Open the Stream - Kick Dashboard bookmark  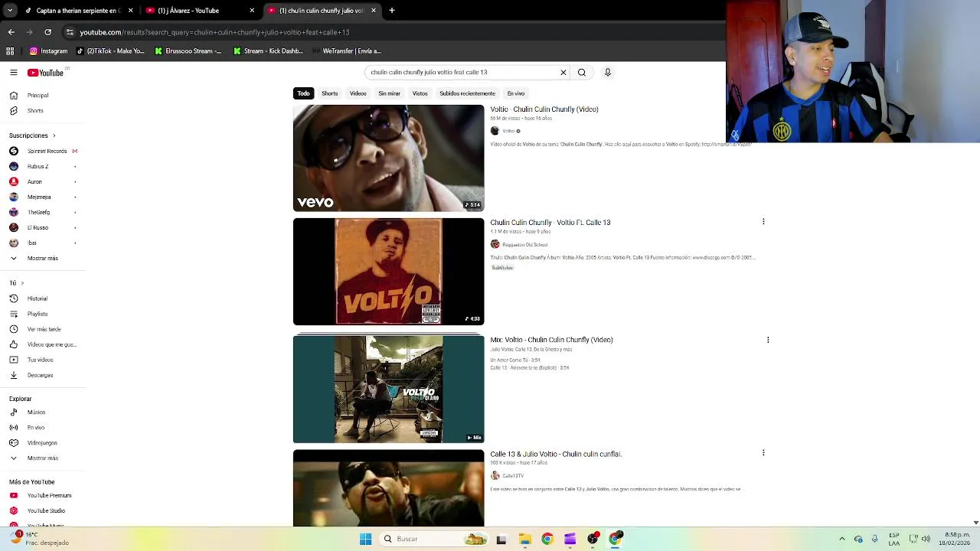(268, 51)
